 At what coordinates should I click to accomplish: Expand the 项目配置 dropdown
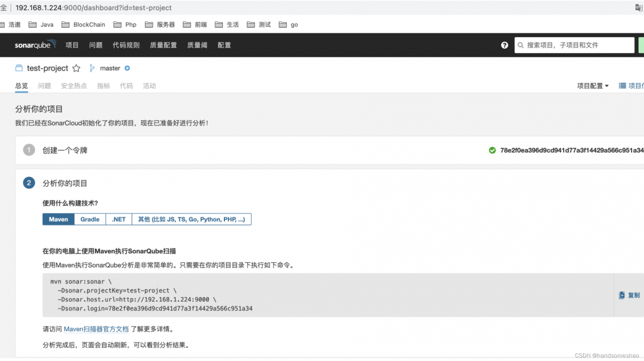coord(593,86)
